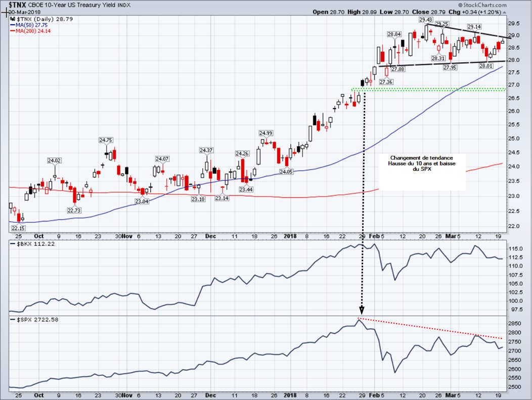Click the 29.5 tick on the $TNX axis
Image resolution: width=532 pixels, height=400 pixels.
coord(514,23)
